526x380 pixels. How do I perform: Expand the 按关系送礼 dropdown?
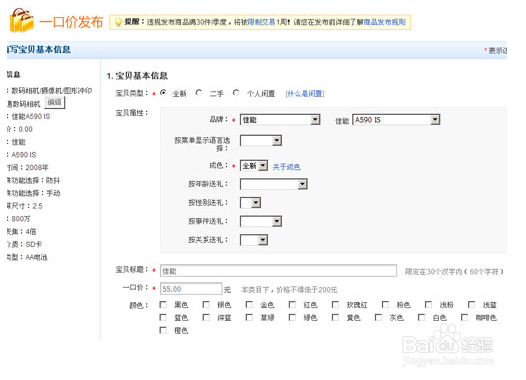pos(254,240)
